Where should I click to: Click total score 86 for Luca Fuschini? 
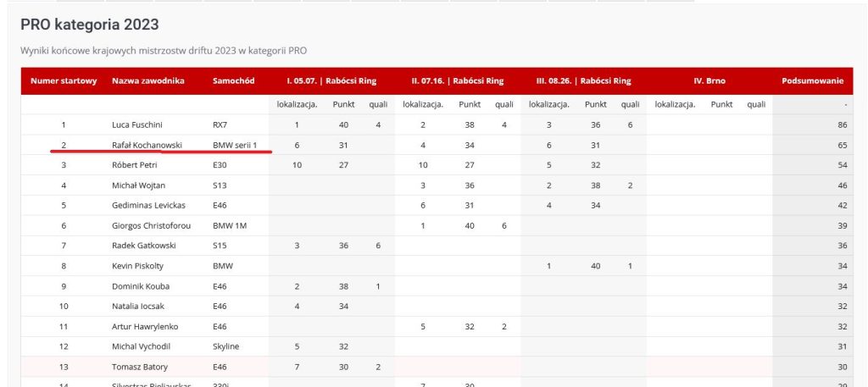coord(842,124)
